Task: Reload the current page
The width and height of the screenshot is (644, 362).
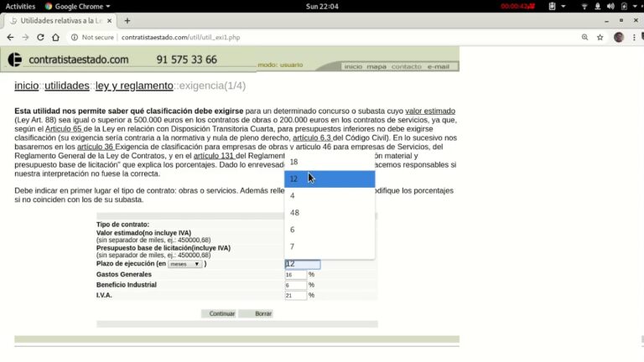Action: 40,38
